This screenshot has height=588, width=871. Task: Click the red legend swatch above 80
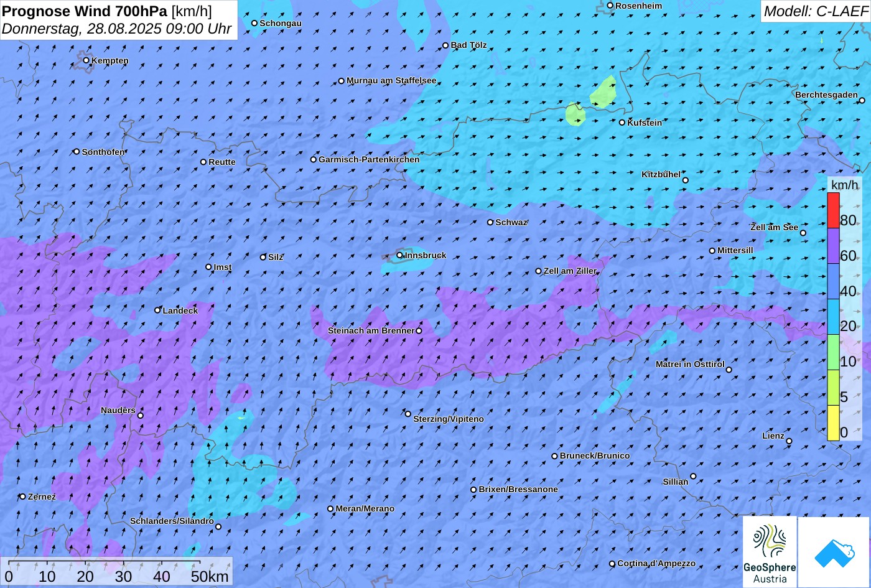click(x=833, y=210)
